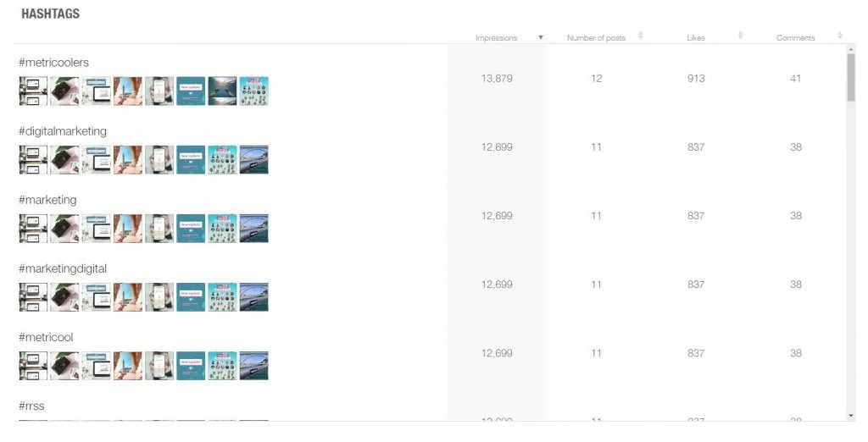Open third thumbnail in #metricoolers row
Viewport: 868px width, 442px height.
click(x=97, y=91)
